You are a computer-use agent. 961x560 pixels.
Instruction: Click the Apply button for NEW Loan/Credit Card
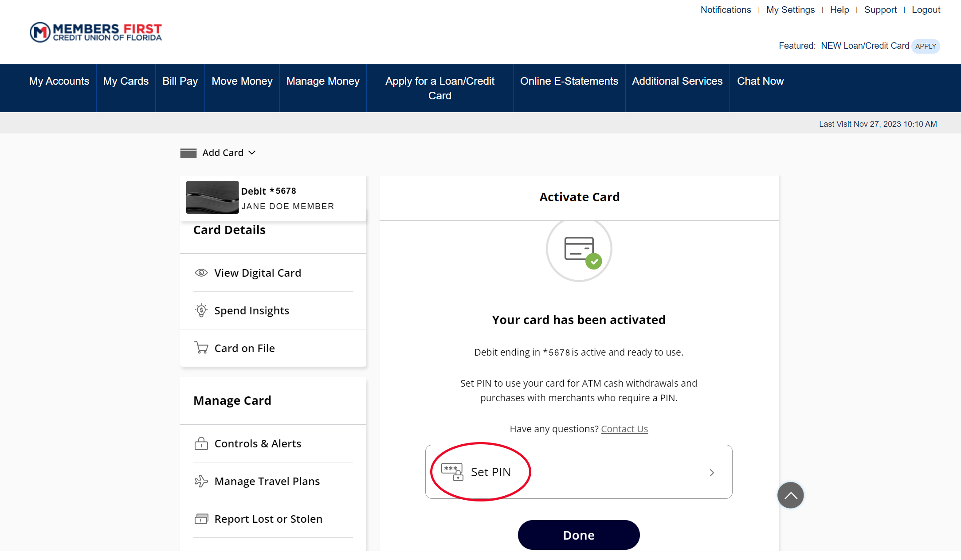pyautogui.click(x=926, y=46)
